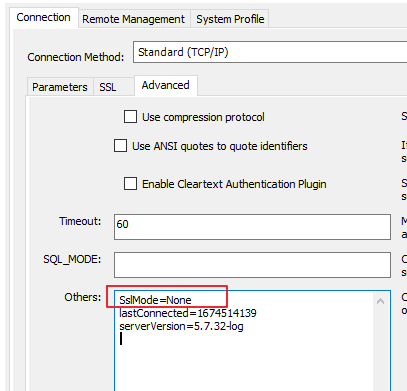Focus the empty SQL_MODE input field

[x=252, y=265]
